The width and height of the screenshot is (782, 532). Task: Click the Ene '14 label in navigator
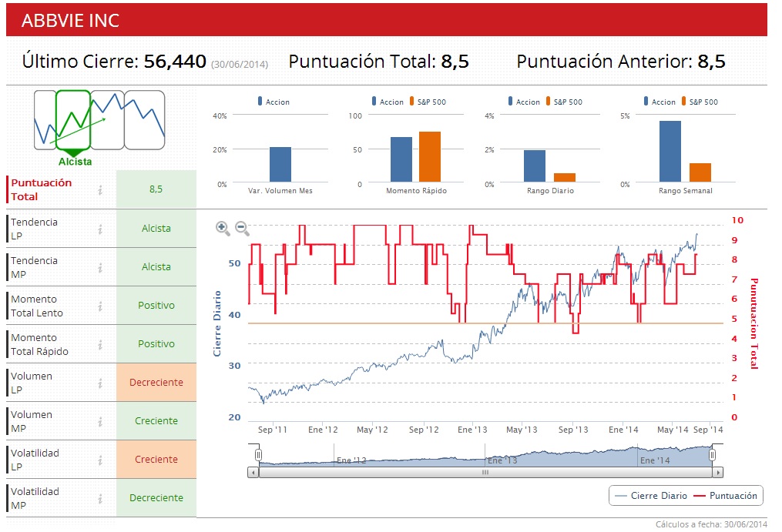pos(655,460)
